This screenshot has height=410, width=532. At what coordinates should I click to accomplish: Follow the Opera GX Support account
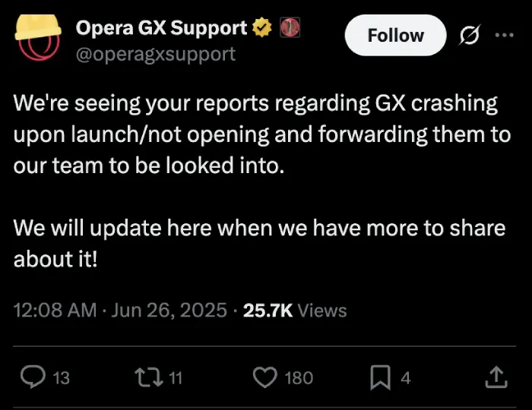click(395, 35)
